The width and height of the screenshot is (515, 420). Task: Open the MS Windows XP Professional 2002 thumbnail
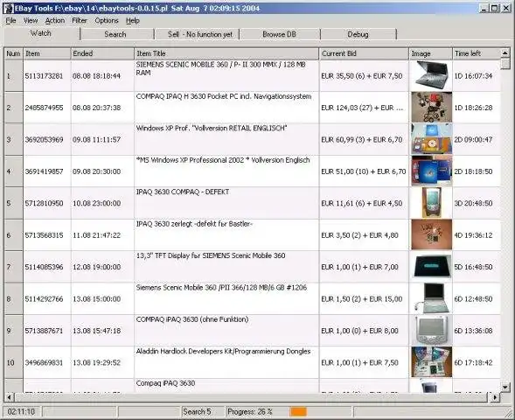click(432, 171)
